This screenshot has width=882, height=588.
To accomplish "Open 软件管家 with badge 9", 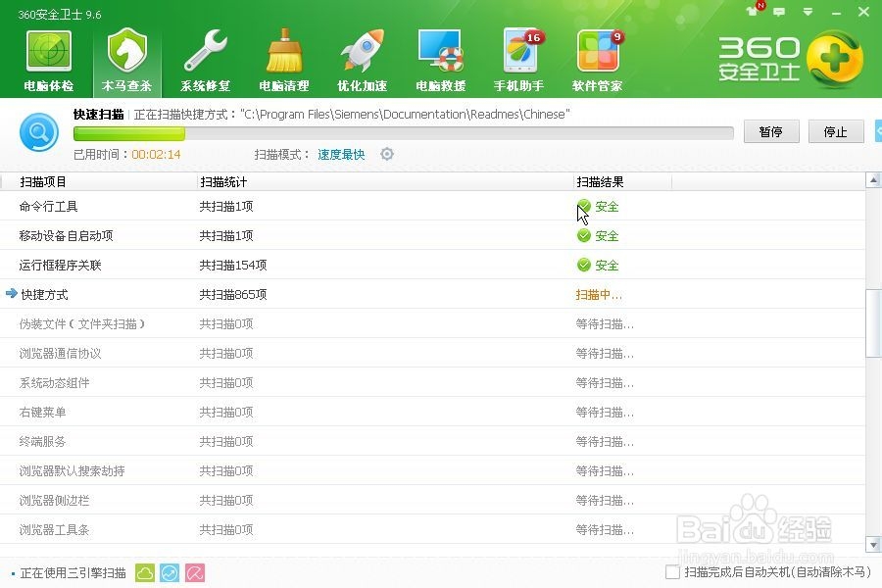I will click(598, 60).
